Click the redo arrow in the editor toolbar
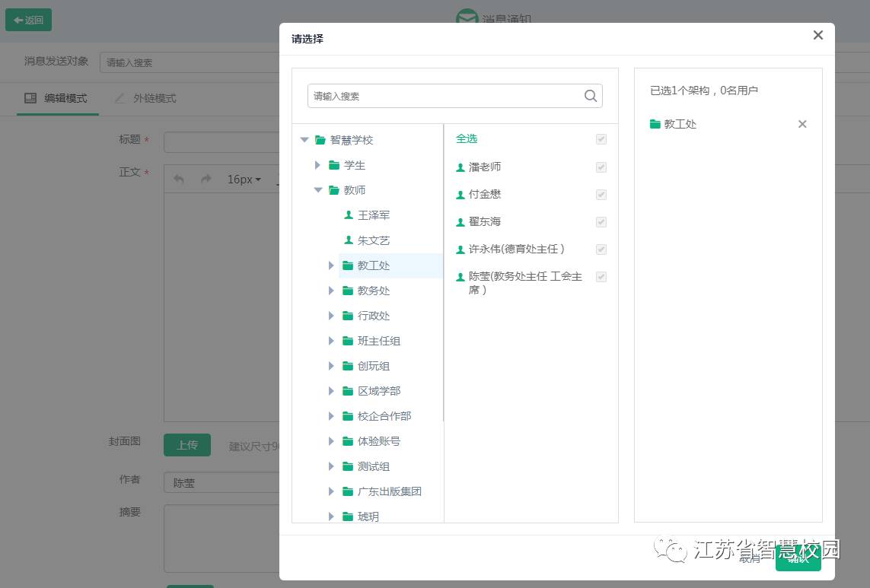 206,180
